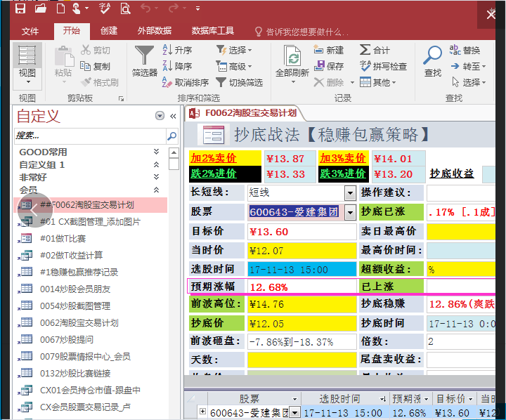Click the 筛选器 filter funnel icon
506x420 pixels.
click(x=144, y=55)
